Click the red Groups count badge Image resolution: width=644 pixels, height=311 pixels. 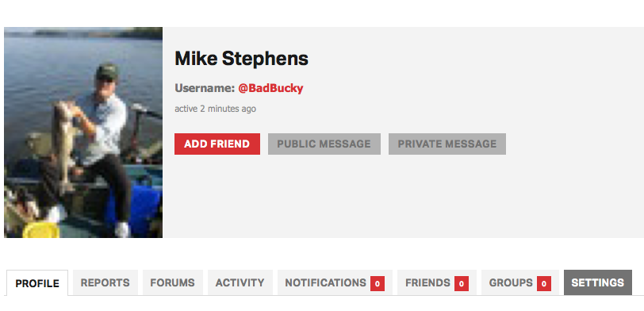[544, 283]
